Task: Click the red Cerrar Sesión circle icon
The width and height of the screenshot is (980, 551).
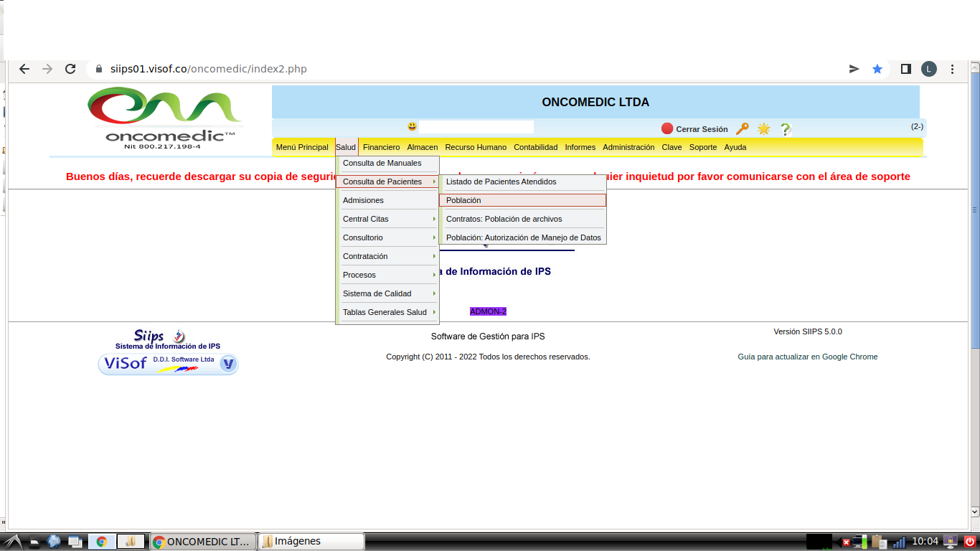Action: point(667,129)
